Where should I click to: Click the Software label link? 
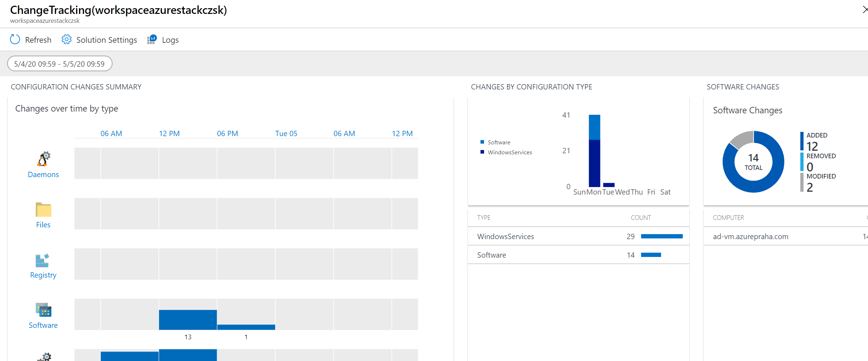pos(43,325)
